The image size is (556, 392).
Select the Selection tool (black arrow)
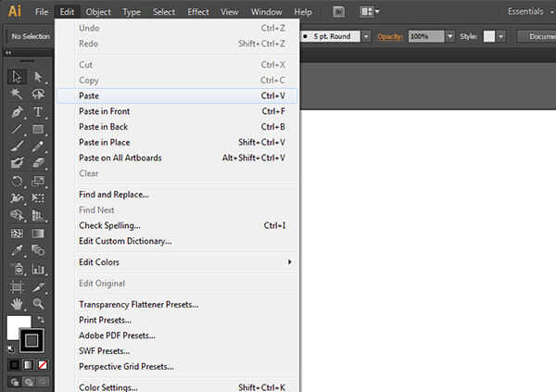point(17,77)
